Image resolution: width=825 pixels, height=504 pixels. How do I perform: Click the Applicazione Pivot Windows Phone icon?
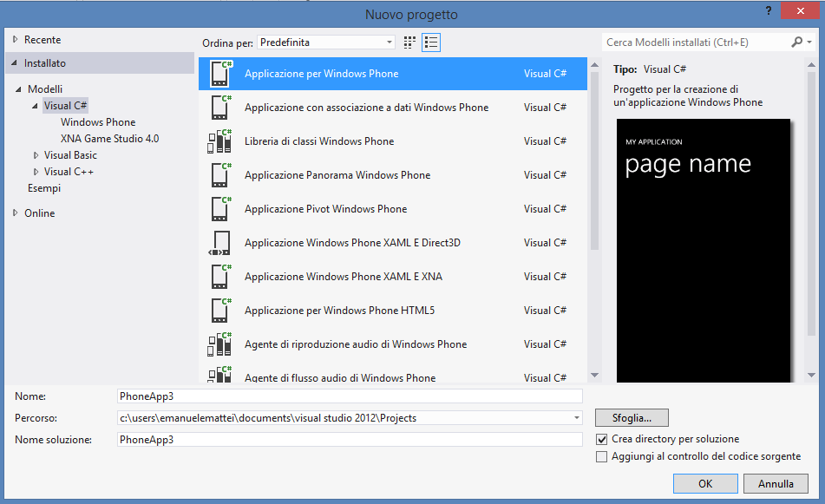220,209
